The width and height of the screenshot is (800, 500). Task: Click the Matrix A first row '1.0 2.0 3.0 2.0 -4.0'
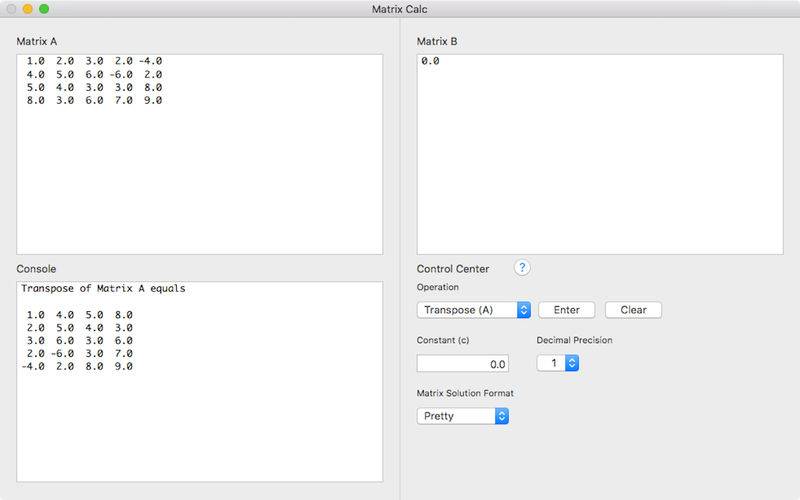(94, 61)
